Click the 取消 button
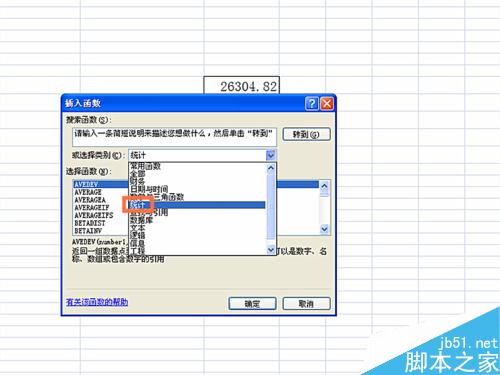Screen dimensions: 500x375 pos(306,304)
